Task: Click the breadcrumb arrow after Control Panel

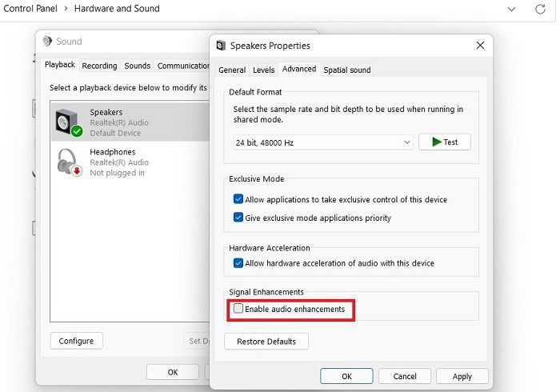Action: point(66,8)
